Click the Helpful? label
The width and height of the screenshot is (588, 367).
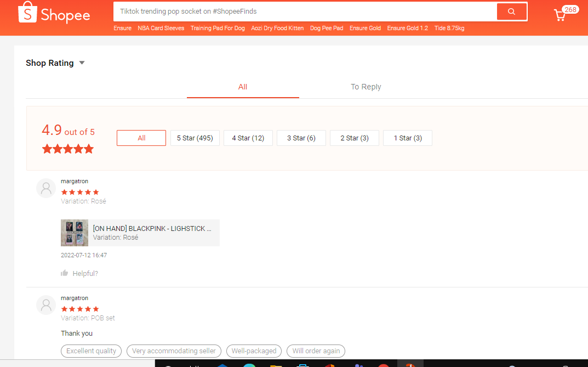tap(85, 274)
